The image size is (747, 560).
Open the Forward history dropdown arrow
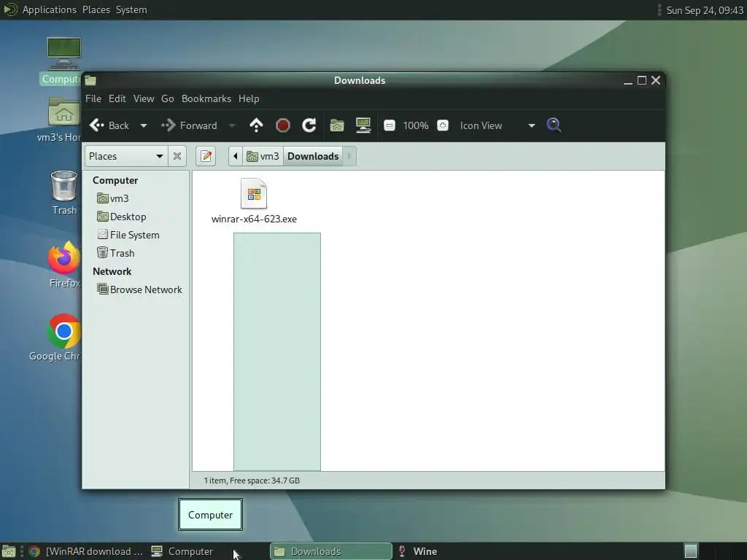pyautogui.click(x=232, y=125)
